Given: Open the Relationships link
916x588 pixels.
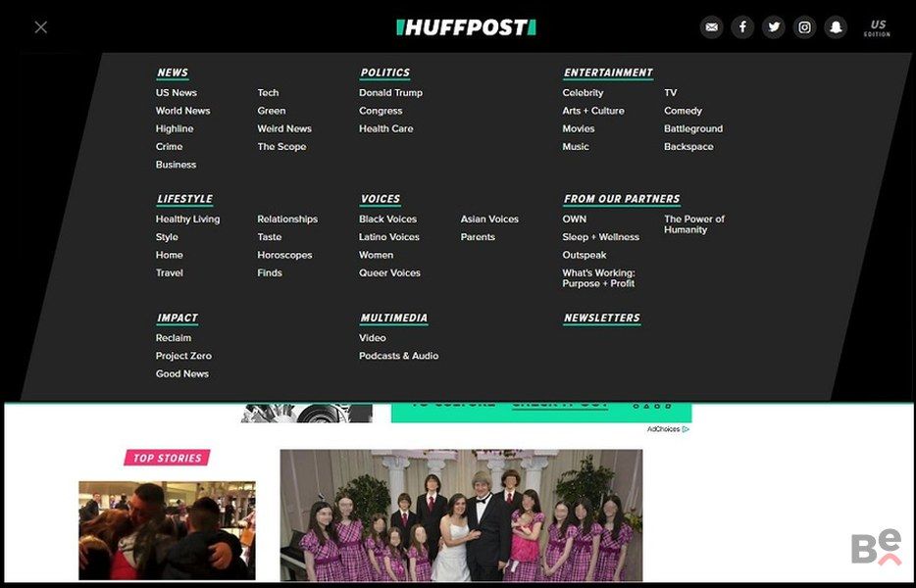Looking at the screenshot, I should click(x=287, y=219).
